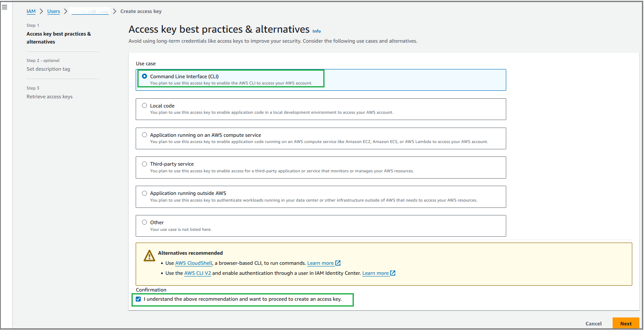Click the warning triangle icon

point(149,255)
